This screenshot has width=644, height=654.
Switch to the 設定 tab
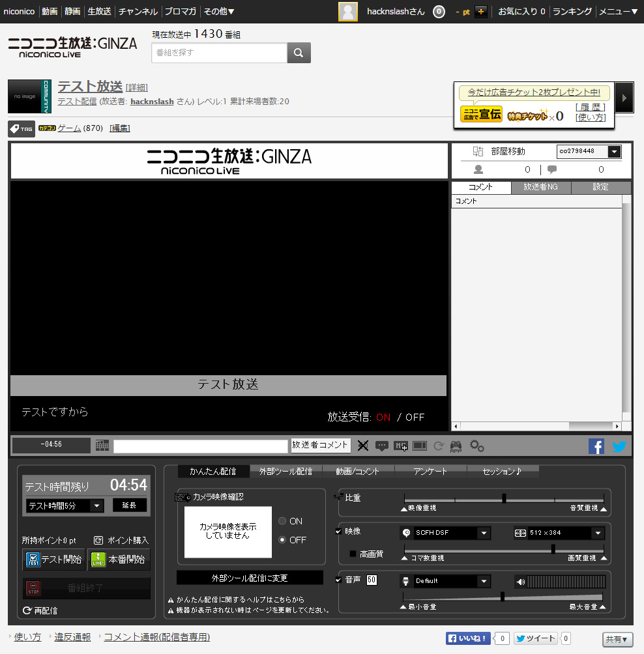600,187
